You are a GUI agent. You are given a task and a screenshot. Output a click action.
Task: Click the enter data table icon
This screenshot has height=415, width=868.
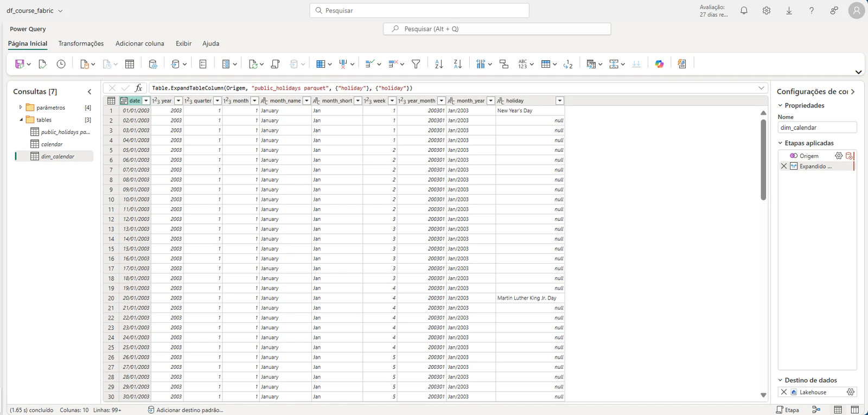click(130, 64)
